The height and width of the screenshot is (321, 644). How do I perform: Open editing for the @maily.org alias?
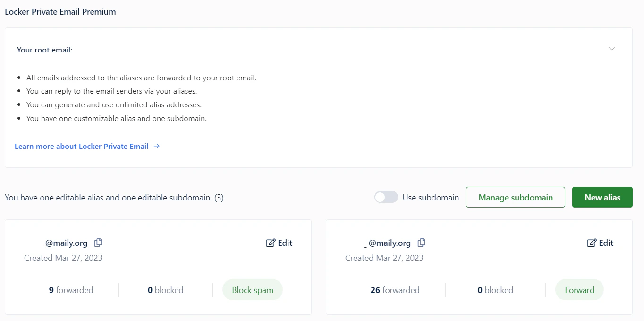click(x=279, y=243)
